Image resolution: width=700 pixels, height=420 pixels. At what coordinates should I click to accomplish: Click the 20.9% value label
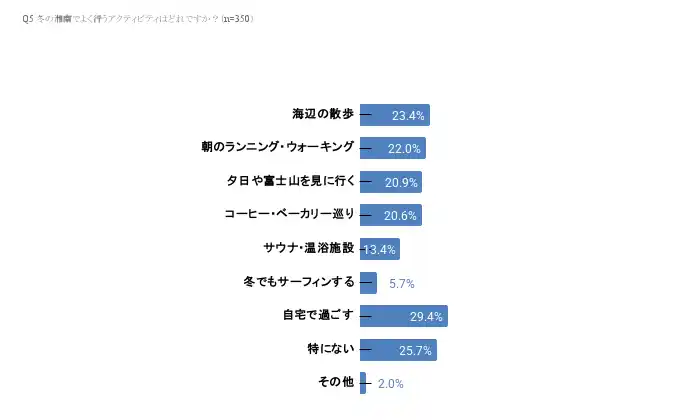pyautogui.click(x=404, y=183)
